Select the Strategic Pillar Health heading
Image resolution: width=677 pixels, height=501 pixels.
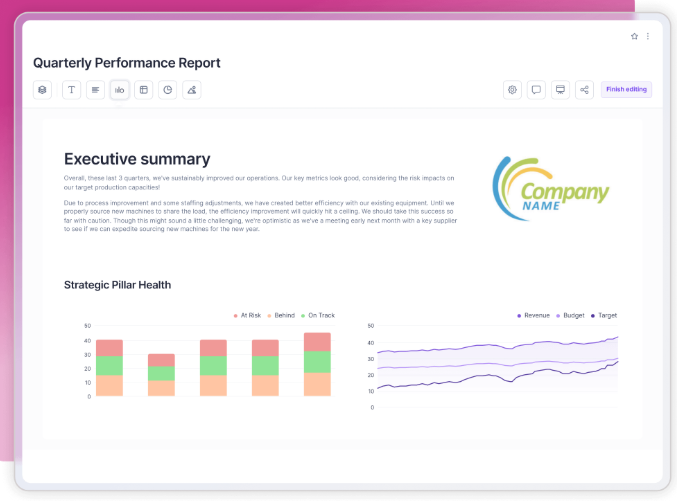tap(117, 285)
